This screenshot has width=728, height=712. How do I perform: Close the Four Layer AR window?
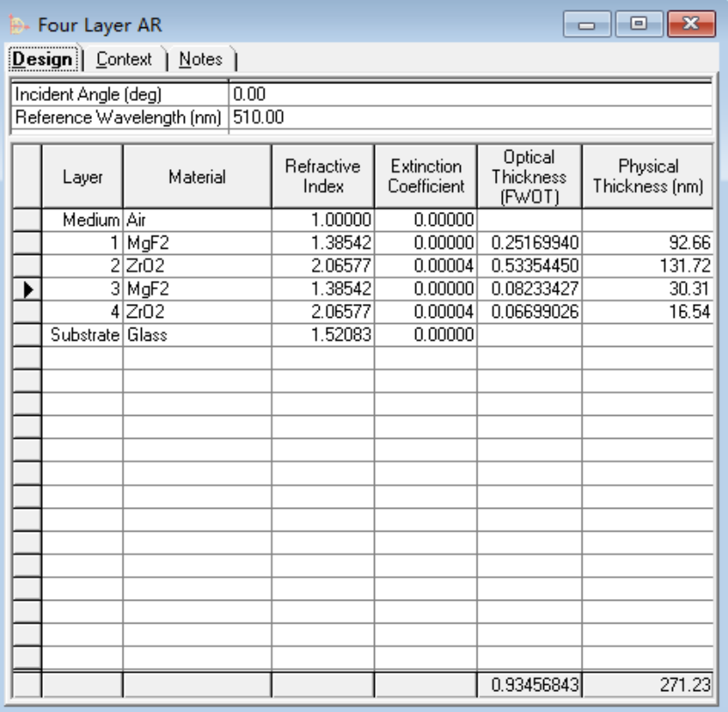(x=691, y=25)
